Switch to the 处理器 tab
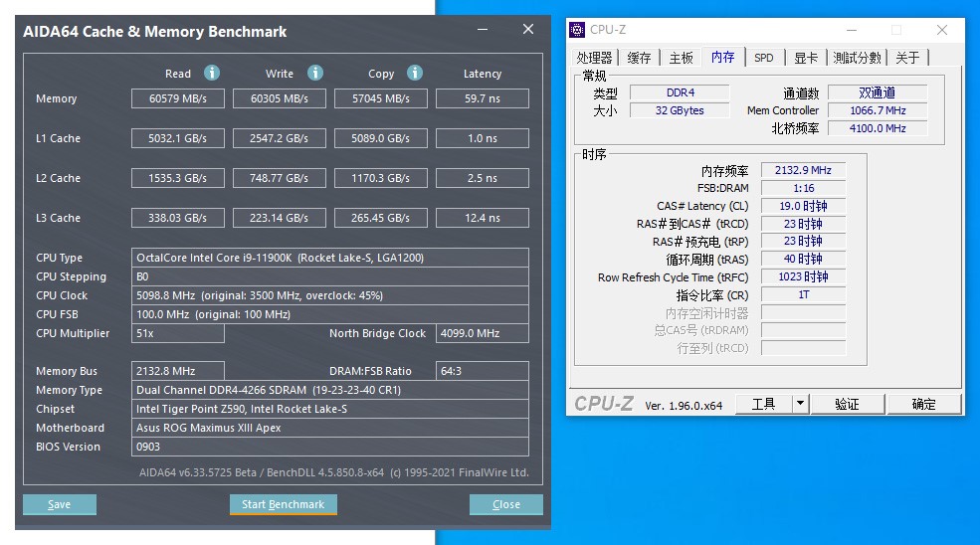This screenshot has height=545, width=980. click(595, 58)
